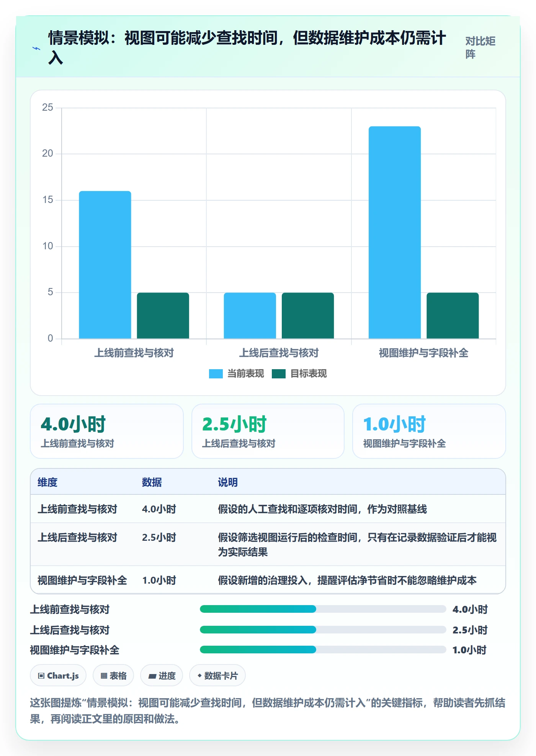Click the 对比矩阵 label in the header

(480, 47)
